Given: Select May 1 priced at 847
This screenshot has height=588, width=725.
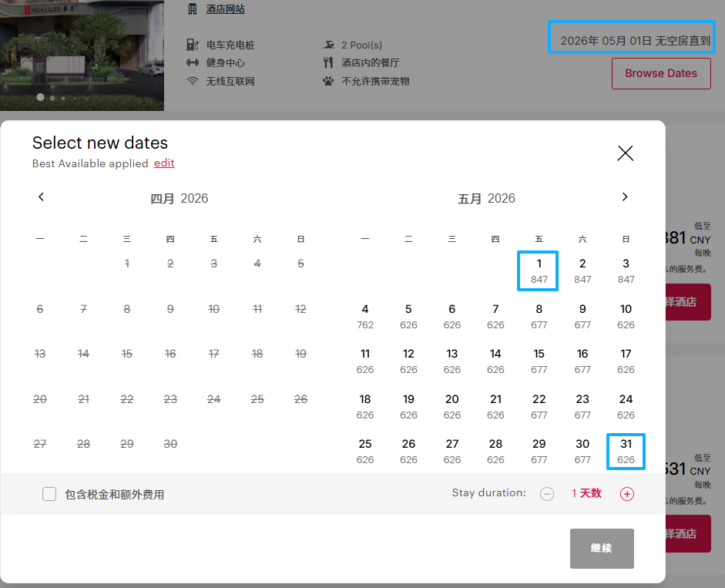Looking at the screenshot, I should (539, 270).
